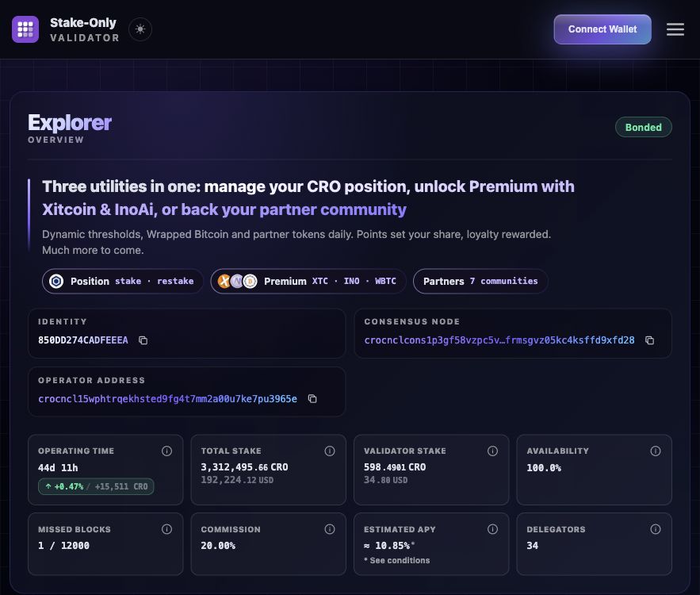
Task: Click the InoAi token icon
Action: click(236, 281)
